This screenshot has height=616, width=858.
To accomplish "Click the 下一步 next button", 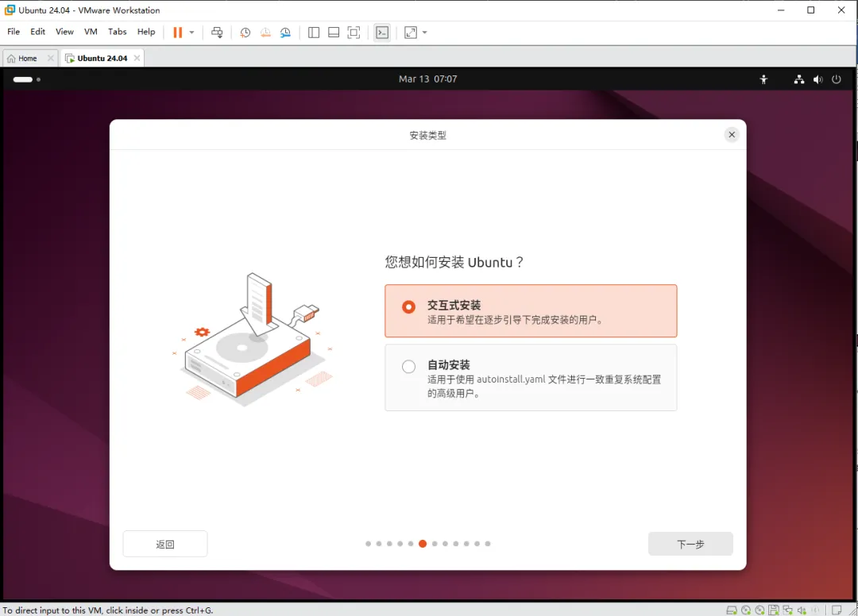I will [690, 544].
